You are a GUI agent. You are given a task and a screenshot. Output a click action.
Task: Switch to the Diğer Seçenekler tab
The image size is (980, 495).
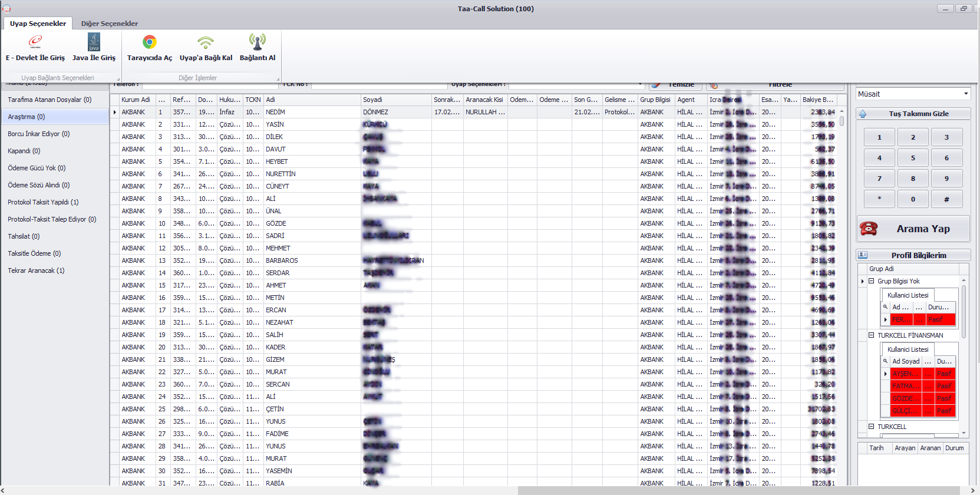coord(109,24)
